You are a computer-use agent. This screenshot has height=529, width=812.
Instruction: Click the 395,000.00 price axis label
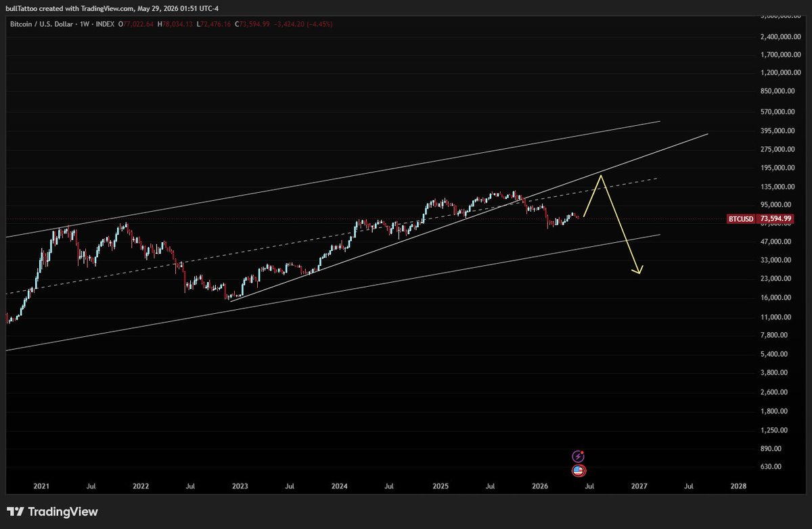tap(777, 131)
